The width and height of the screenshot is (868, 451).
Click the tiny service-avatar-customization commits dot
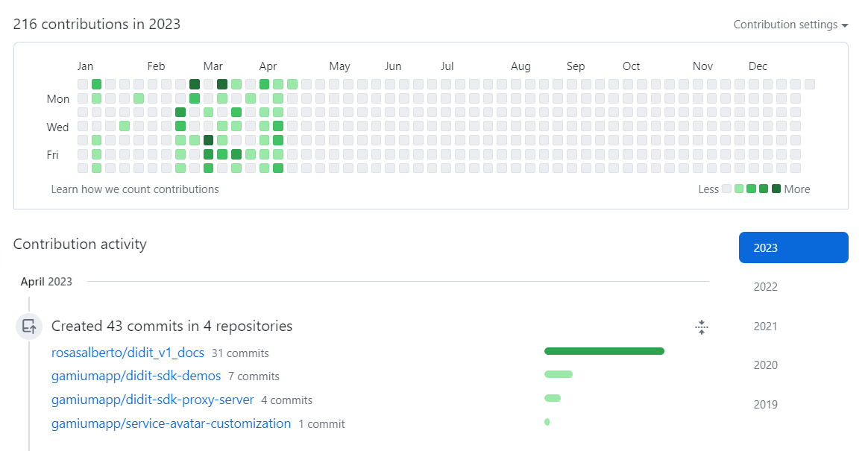click(547, 422)
